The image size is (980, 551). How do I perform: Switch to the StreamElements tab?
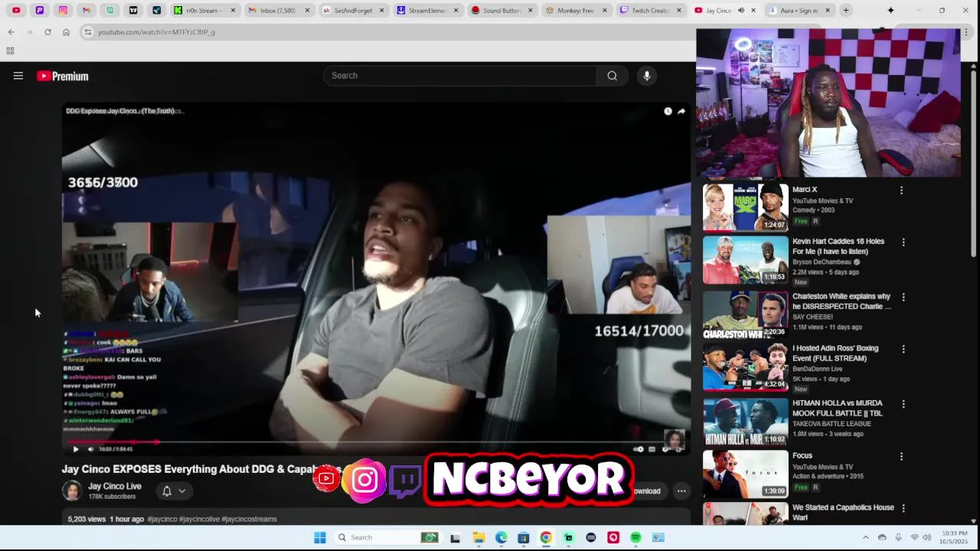click(427, 11)
